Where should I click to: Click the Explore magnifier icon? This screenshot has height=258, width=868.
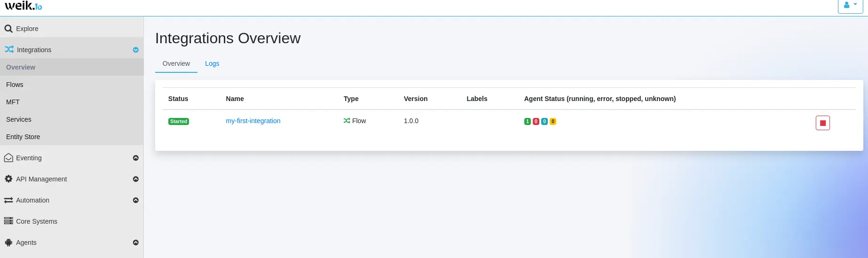tap(8, 29)
